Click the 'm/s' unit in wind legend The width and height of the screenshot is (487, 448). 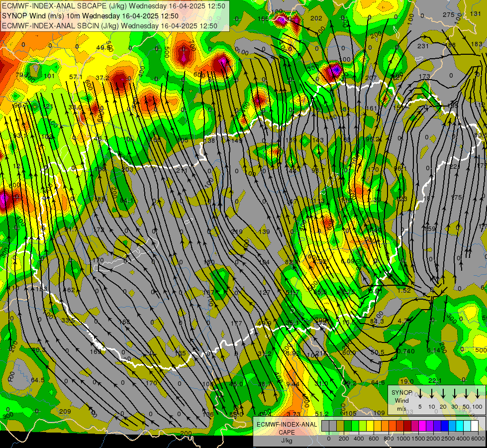(x=401, y=409)
